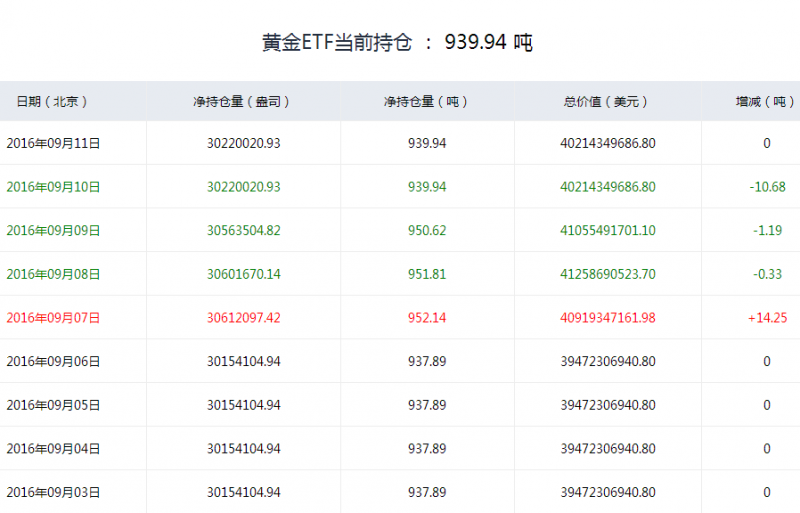The width and height of the screenshot is (800, 513).
Task: Click the change value 0 in 09月03日 row
Action: (x=766, y=493)
